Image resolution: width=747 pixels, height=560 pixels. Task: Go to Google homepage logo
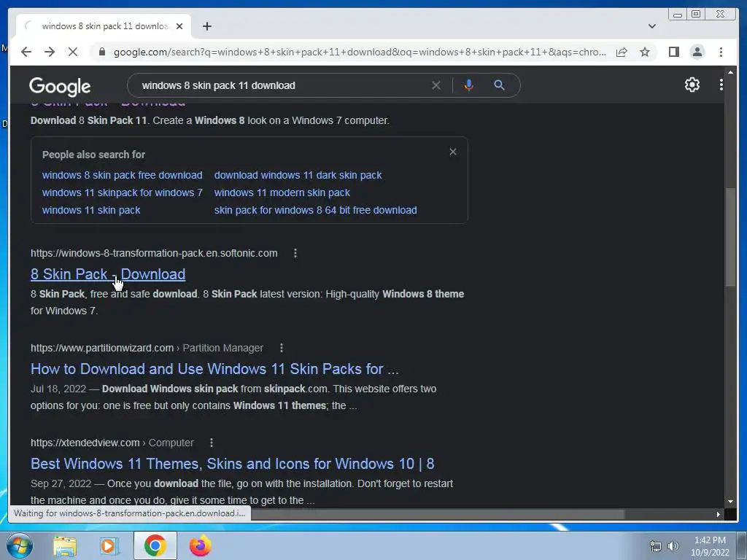tap(60, 86)
